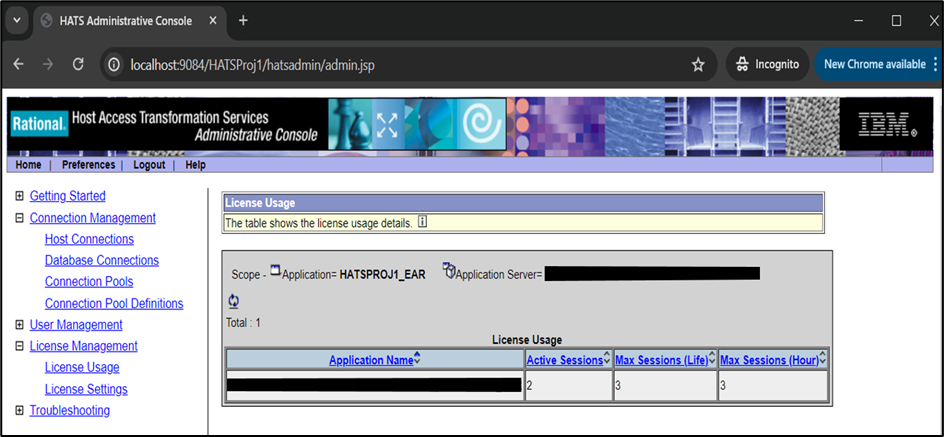944x437 pixels.
Task: Open the User Management link
Action: (x=76, y=325)
